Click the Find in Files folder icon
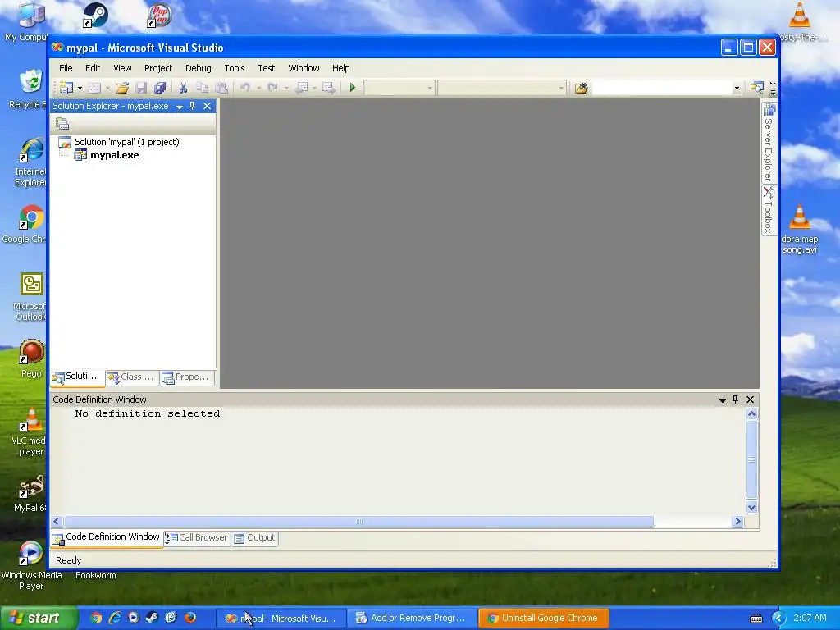The height and width of the screenshot is (630, 840). (581, 88)
